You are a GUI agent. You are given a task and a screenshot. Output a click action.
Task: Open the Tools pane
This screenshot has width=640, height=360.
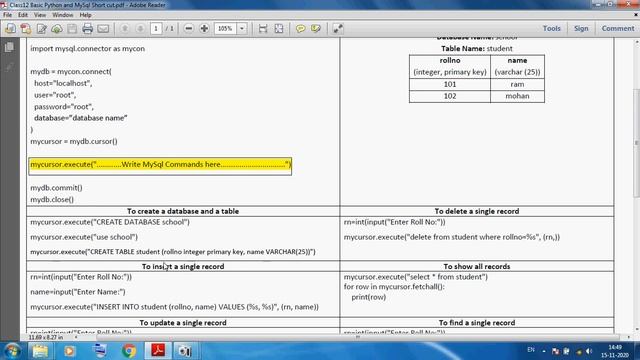551,29
